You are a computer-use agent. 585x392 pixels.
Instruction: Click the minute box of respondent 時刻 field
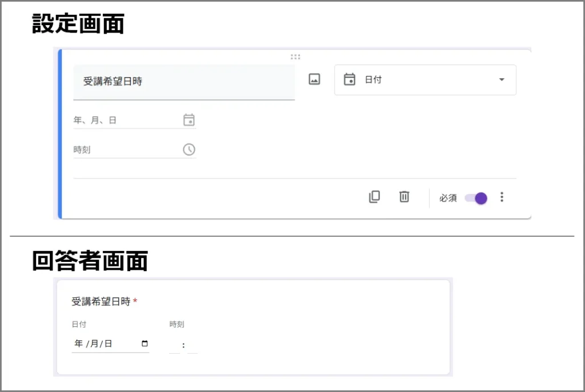[193, 346]
